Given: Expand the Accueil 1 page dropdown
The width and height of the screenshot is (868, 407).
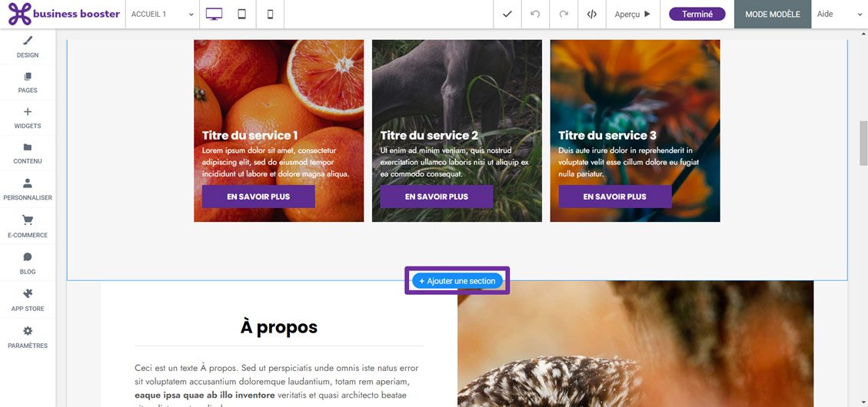Looking at the screenshot, I should coord(162,14).
